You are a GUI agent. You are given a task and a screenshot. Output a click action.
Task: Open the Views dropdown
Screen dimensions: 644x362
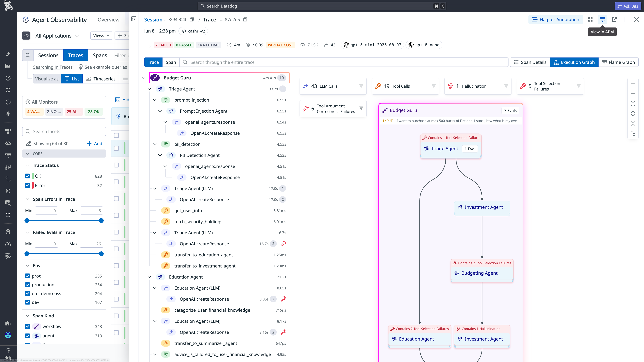pyautogui.click(x=101, y=36)
